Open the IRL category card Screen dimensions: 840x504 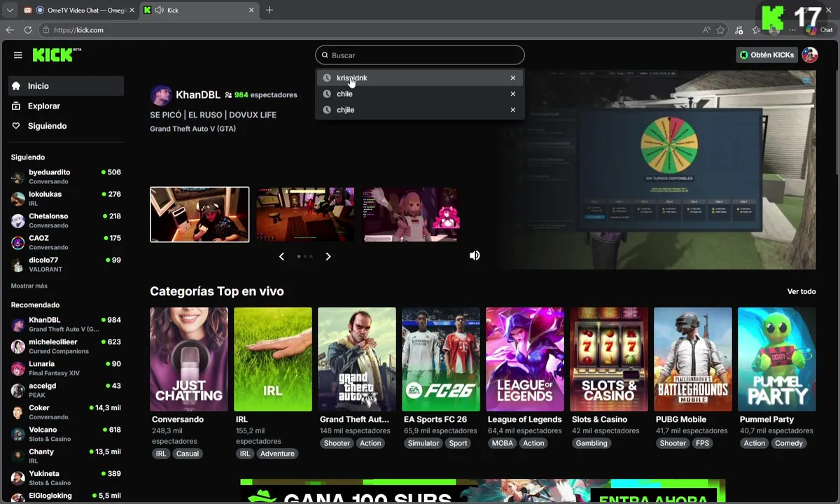[x=273, y=359]
